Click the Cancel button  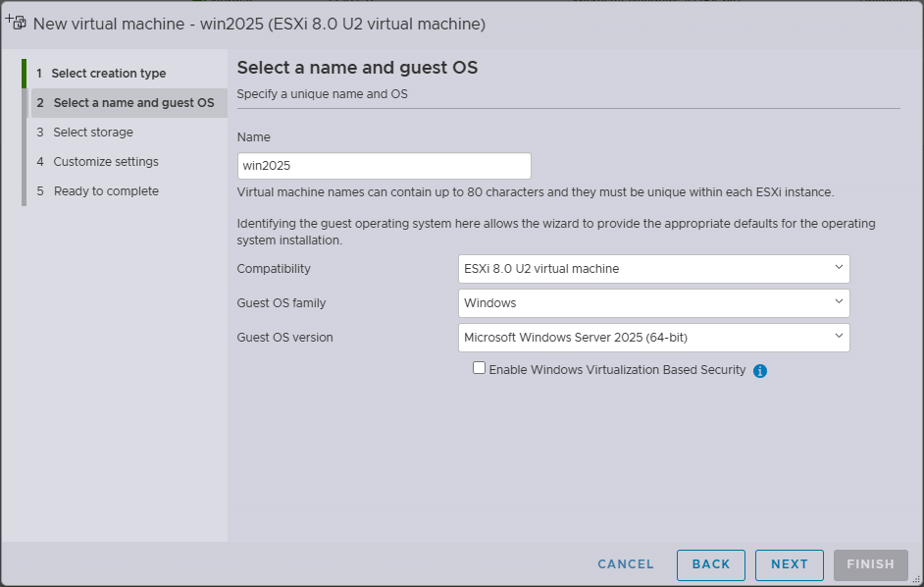pyautogui.click(x=626, y=564)
